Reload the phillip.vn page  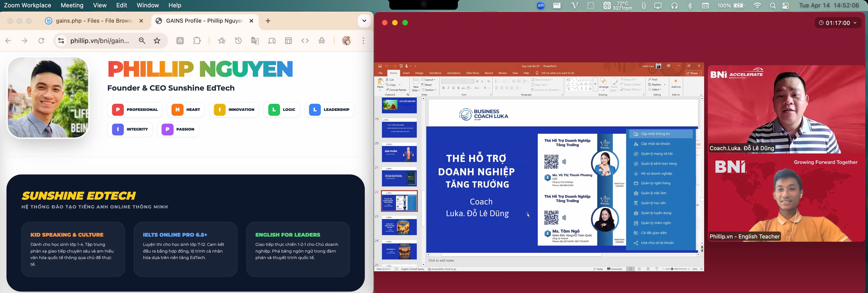(41, 41)
